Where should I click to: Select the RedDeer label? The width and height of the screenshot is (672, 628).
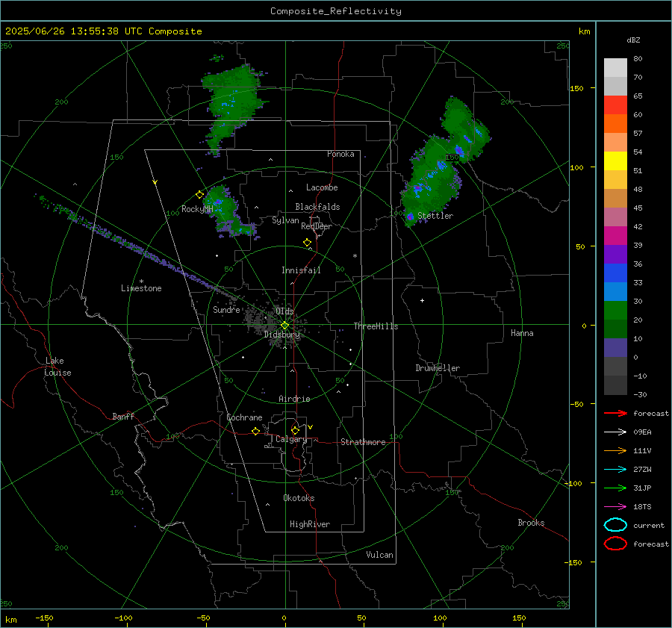pos(317,226)
